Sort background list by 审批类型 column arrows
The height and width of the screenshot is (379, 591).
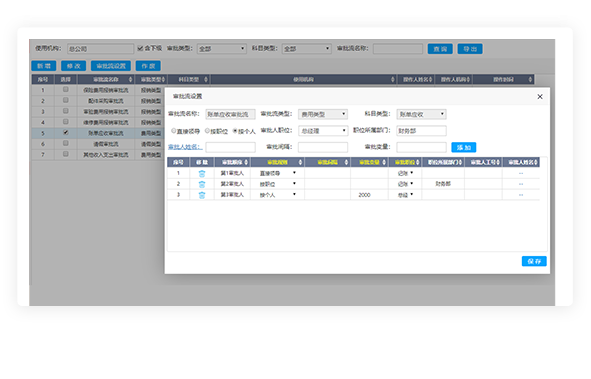pos(163,79)
